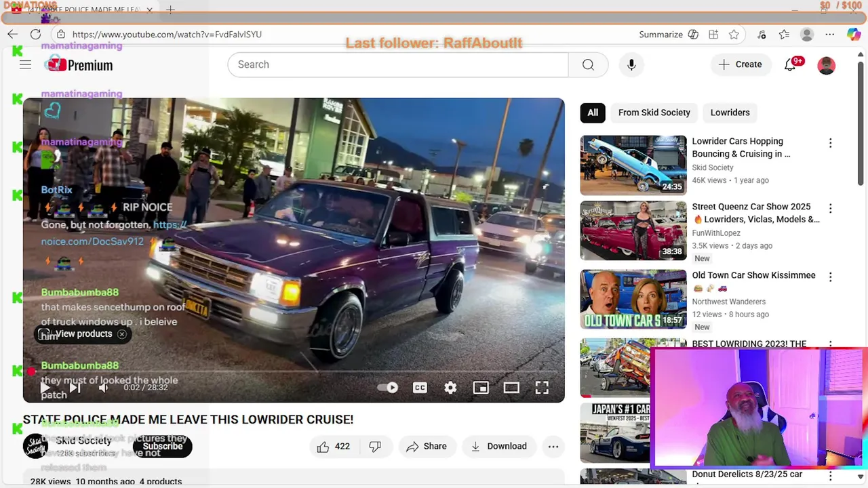This screenshot has height=488, width=868.
Task: Select the All filter chip
Action: 593,113
